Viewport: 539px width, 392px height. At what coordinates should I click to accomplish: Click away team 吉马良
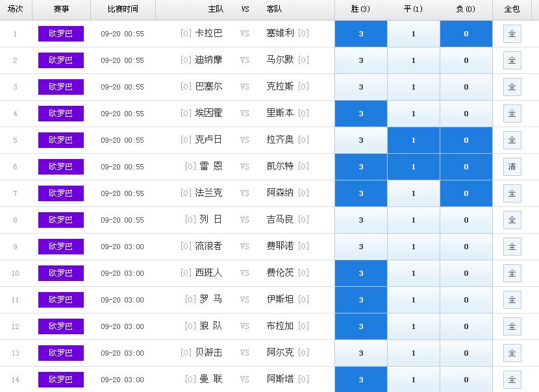click(280, 219)
